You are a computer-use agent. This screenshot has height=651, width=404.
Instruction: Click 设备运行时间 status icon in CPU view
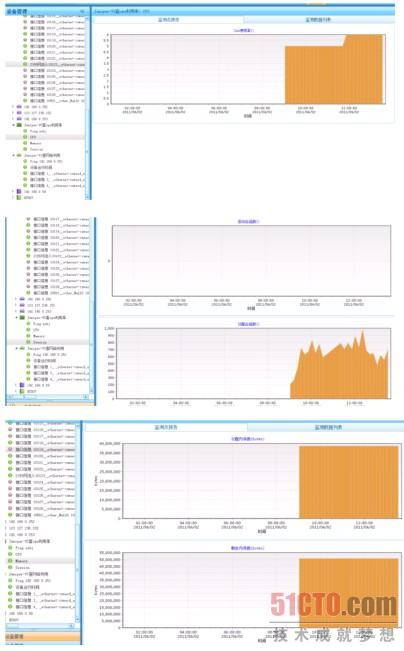(25, 167)
